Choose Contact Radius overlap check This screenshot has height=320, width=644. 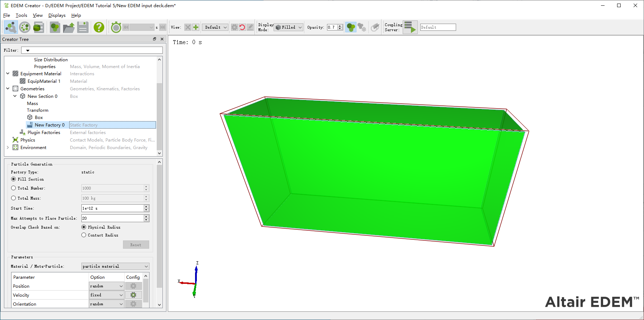(x=84, y=235)
